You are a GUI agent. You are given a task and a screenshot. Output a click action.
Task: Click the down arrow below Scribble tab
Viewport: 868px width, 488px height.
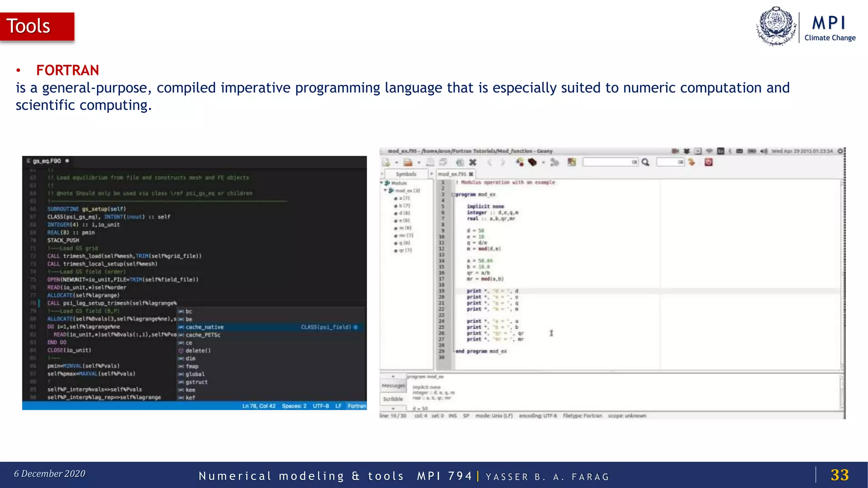393,408
